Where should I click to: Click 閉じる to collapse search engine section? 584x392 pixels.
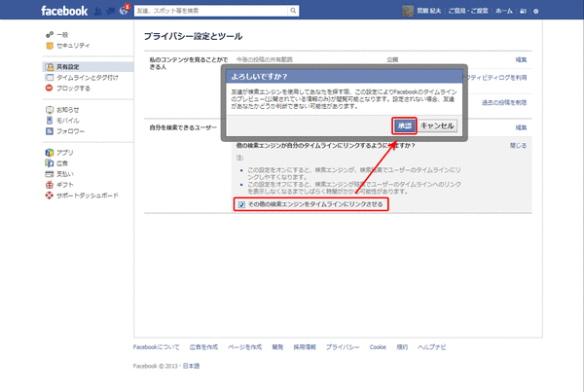coord(518,146)
